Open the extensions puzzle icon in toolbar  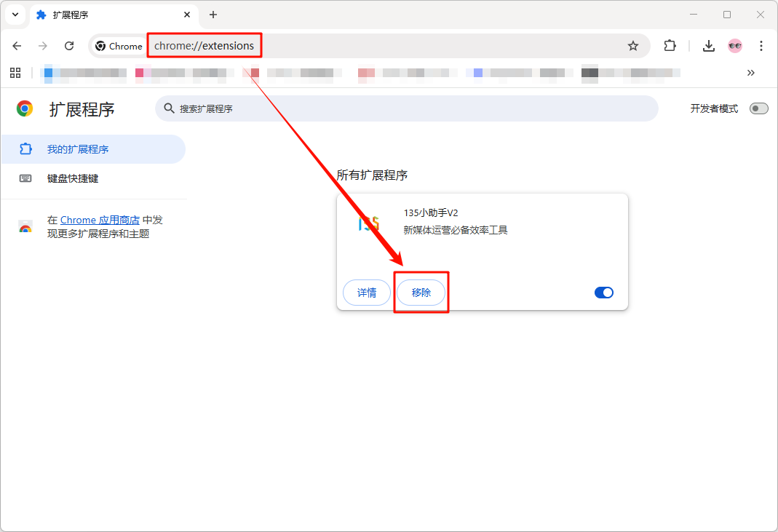click(670, 46)
